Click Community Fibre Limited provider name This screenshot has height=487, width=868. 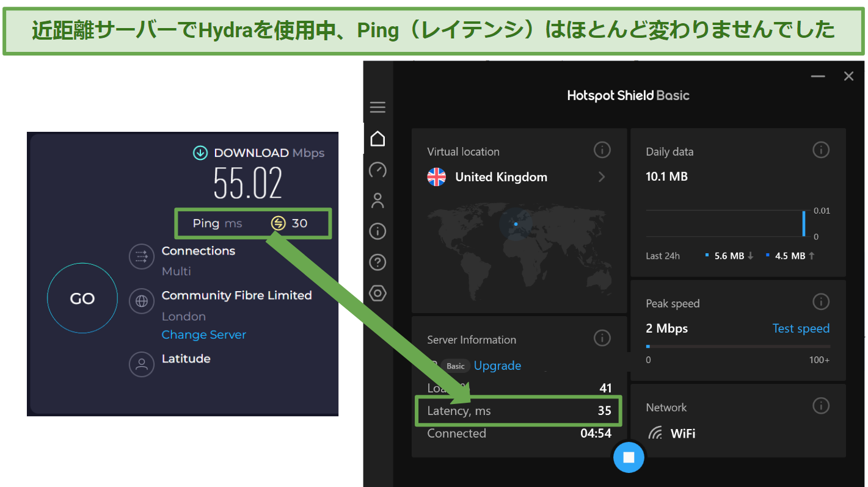click(x=236, y=295)
